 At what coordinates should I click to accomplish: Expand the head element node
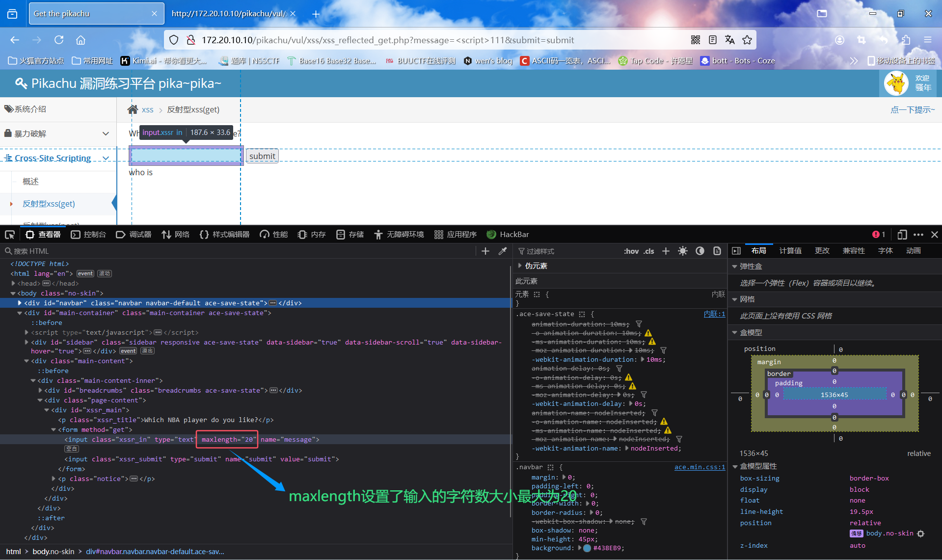[13, 283]
